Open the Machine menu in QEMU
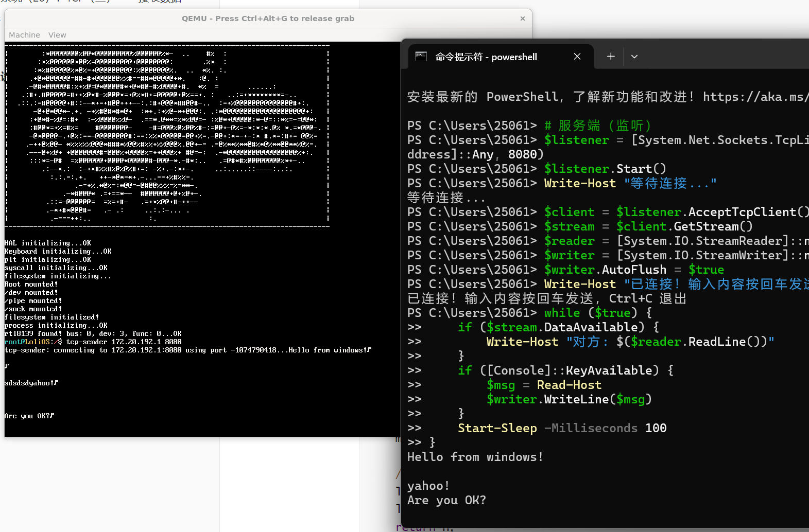 24,35
